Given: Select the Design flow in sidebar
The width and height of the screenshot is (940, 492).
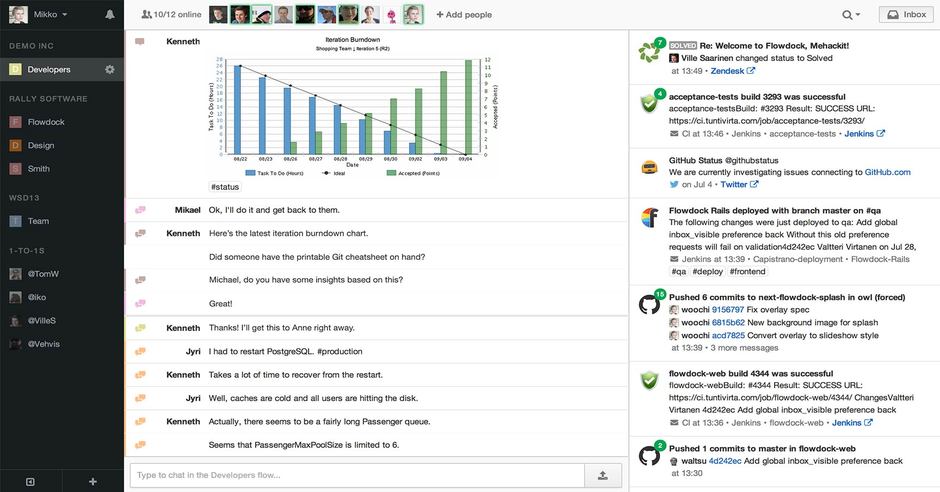Looking at the screenshot, I should click(41, 145).
